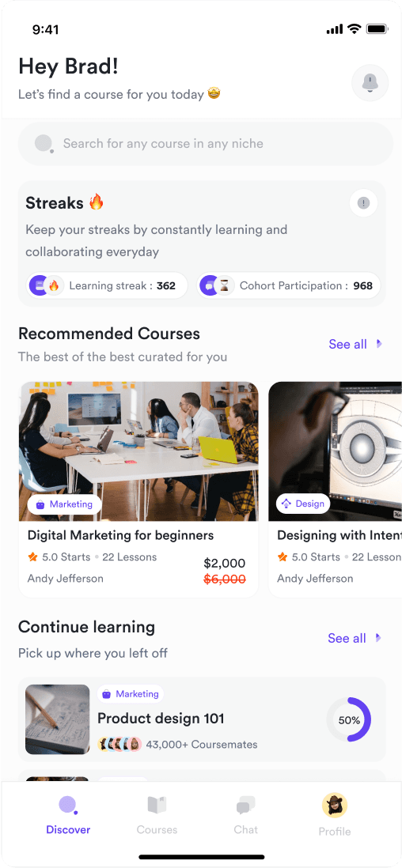402x868 pixels.
Task: Open notifications via the bell icon
Action: 370,83
